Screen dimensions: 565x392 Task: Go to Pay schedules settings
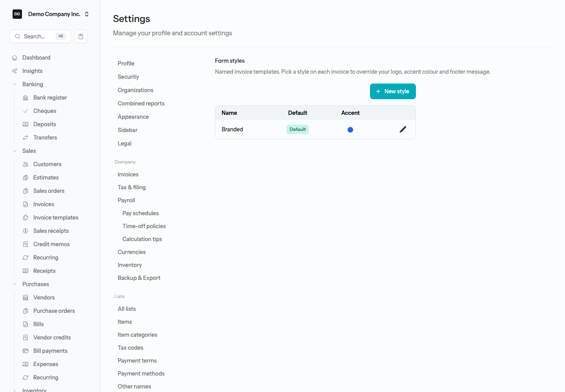point(140,213)
